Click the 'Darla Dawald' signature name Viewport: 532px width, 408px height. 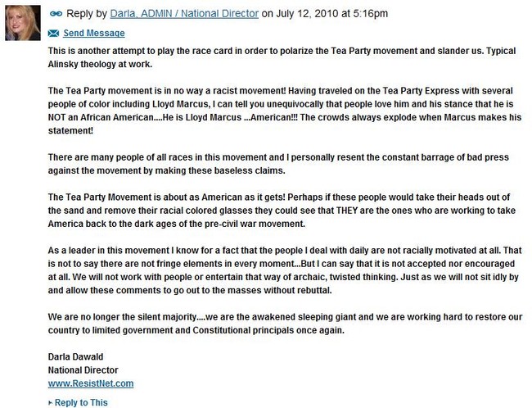pos(75,356)
